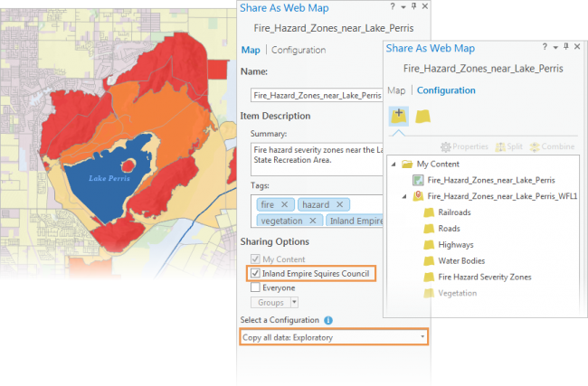Collapse Fire_Hazard_Zones_near_Lake_Perris_WFL1 node
Screen dimensions: 588x386
pyautogui.click(x=404, y=196)
